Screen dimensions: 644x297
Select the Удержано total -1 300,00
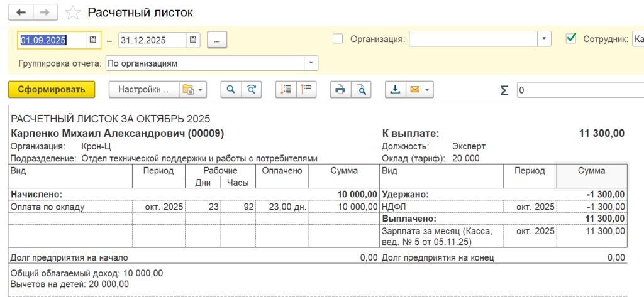pos(605,194)
